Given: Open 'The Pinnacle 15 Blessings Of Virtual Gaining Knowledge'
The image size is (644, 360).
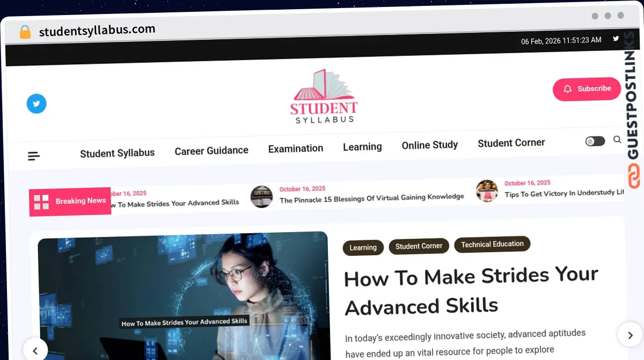Looking at the screenshot, I should pyautogui.click(x=371, y=197).
